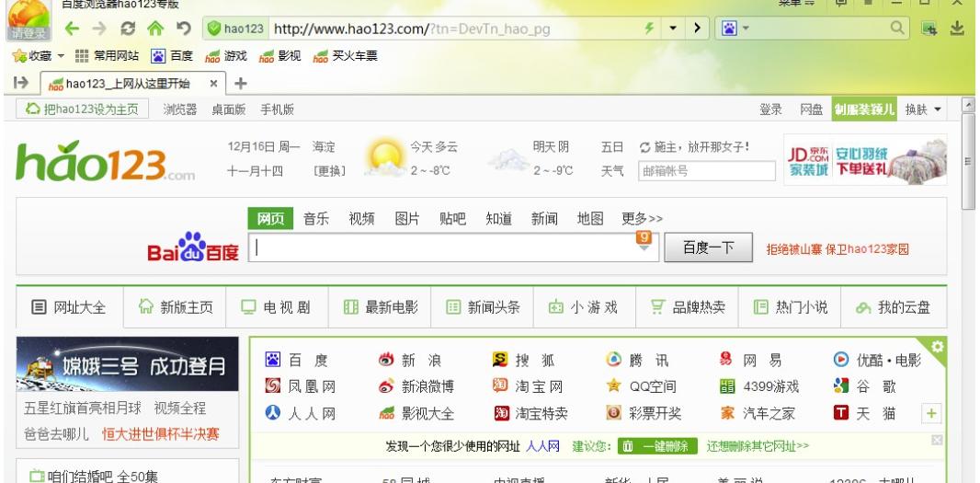Select the 视频 search tab

pyautogui.click(x=362, y=218)
